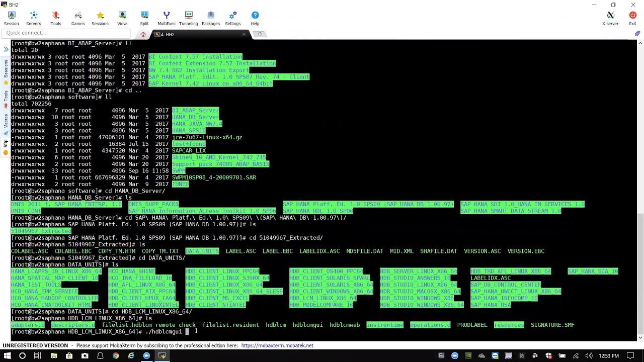Viewport: 644px width, 362px height.
Task: Open Google Chrome from the taskbar
Action: click(x=116, y=356)
